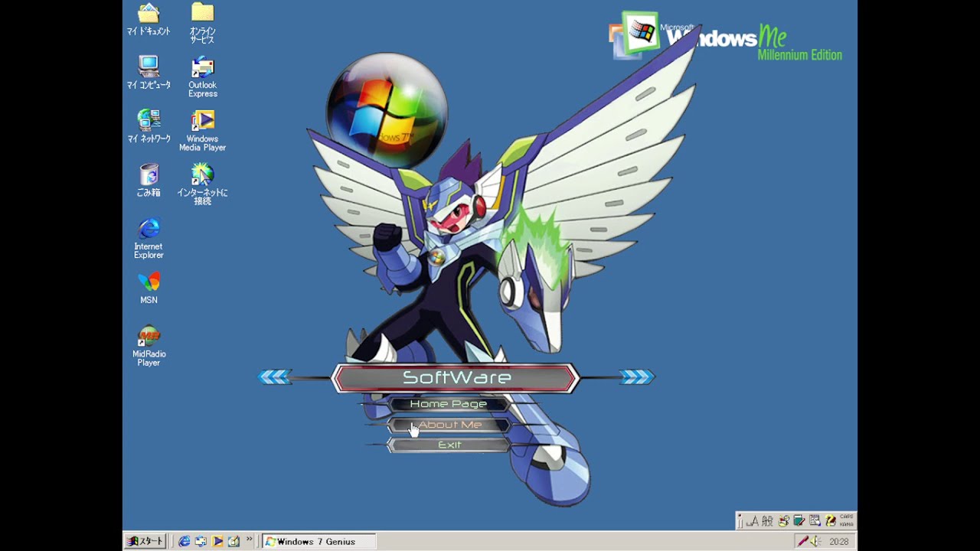Open the Home Page menu entry
Viewport: 980px width, 551px height.
tap(449, 404)
